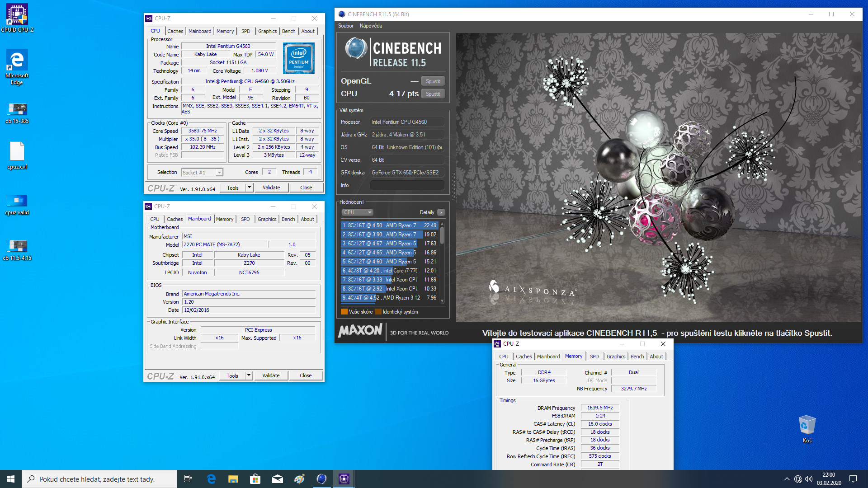
Task: Select Memory tab in top CPU-Z window
Action: [225, 31]
